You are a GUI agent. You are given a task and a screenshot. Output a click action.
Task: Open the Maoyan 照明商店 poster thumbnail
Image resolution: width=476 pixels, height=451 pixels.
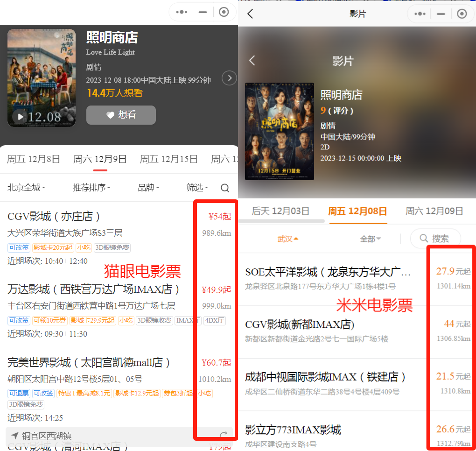[42, 78]
